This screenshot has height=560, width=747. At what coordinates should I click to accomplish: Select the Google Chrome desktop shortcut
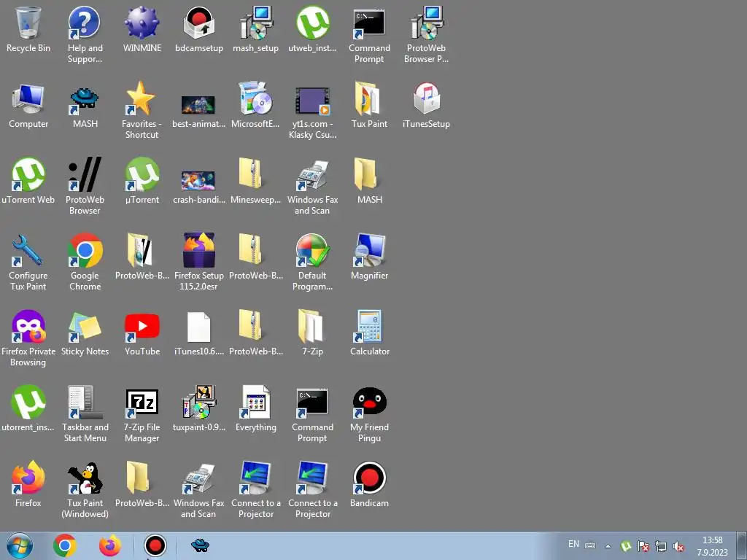click(x=85, y=250)
